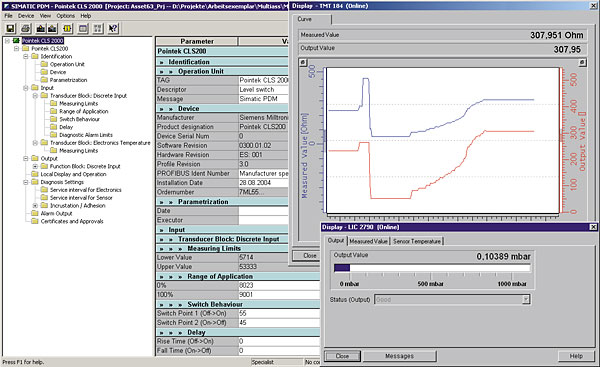
Task: Click the green device icon beside Pointek CLS 2000
Action: pos(16,41)
